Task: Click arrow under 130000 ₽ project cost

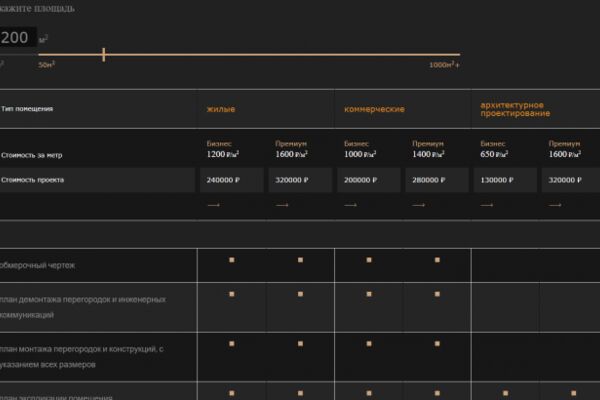Action: coord(487,205)
